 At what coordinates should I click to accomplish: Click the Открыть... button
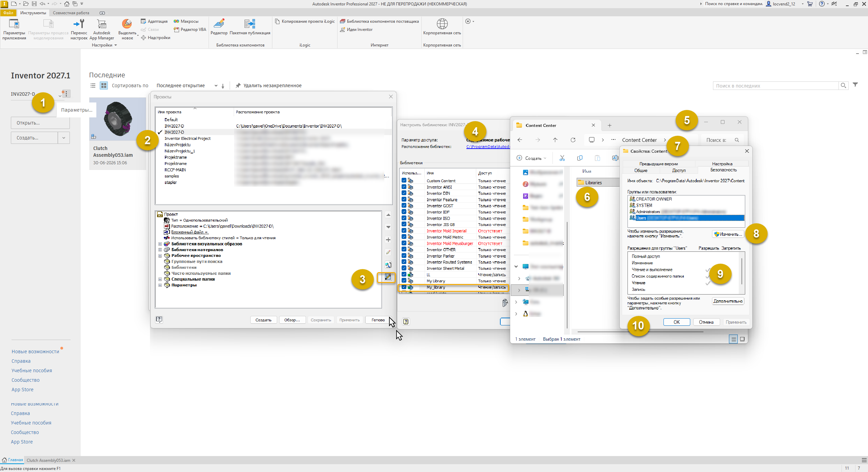click(x=40, y=123)
